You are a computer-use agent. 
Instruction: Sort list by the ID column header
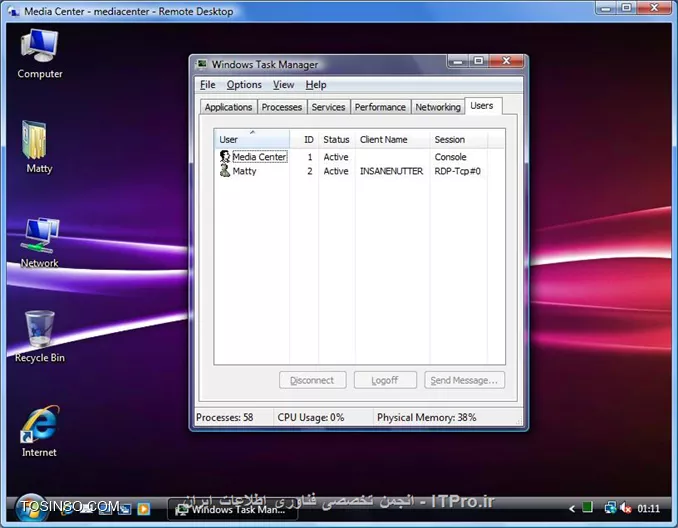coord(304,139)
